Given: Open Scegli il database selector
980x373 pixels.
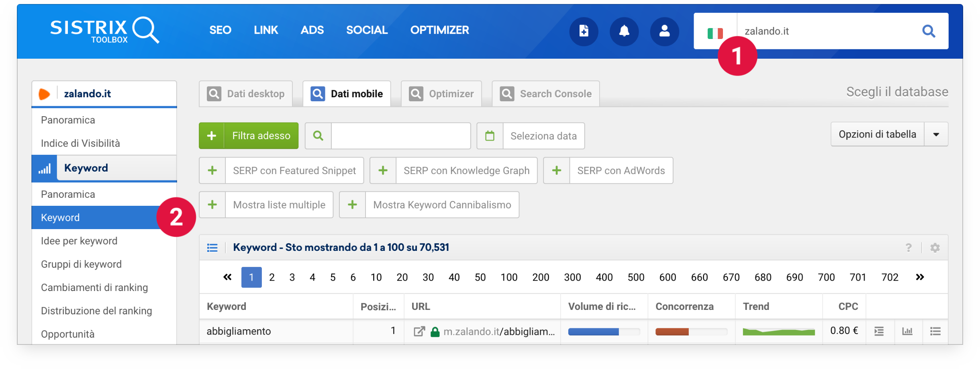Looking at the screenshot, I should [x=897, y=92].
